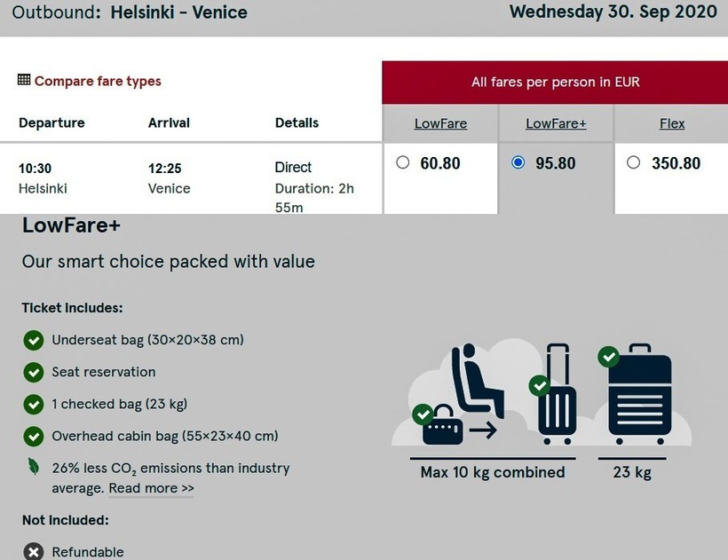Choose the 350.80 Flex fare option
Viewport: 728px width, 560px height.
(633, 162)
